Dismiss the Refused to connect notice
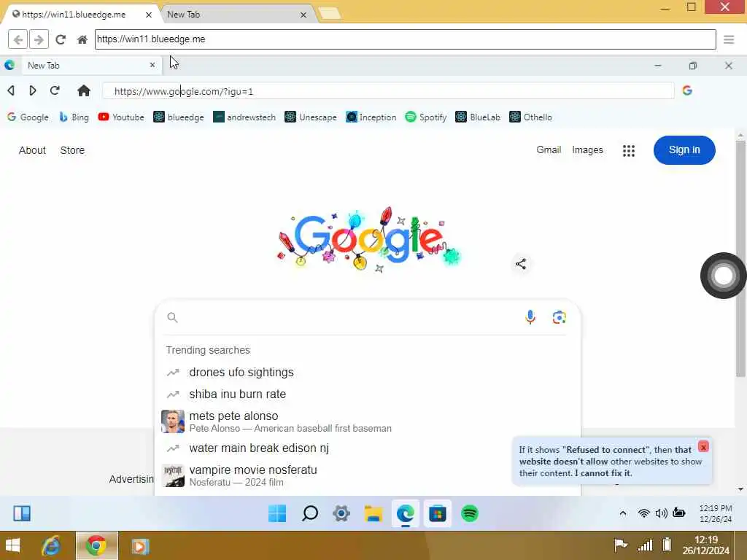Screen dimensions: 747x560 tap(703, 447)
